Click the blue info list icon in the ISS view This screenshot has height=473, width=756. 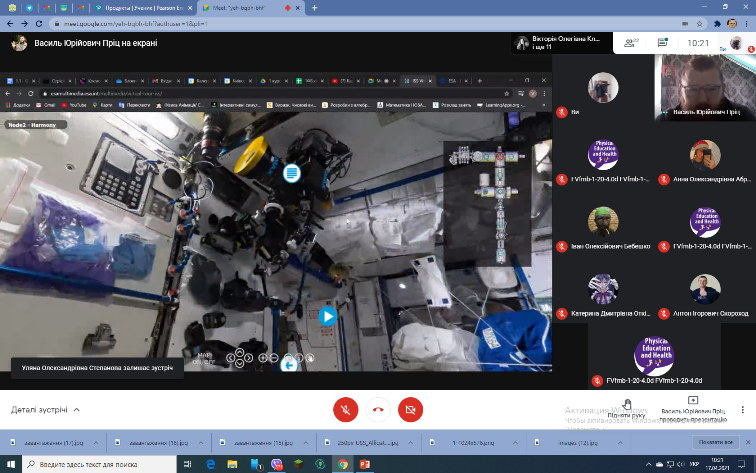point(292,172)
